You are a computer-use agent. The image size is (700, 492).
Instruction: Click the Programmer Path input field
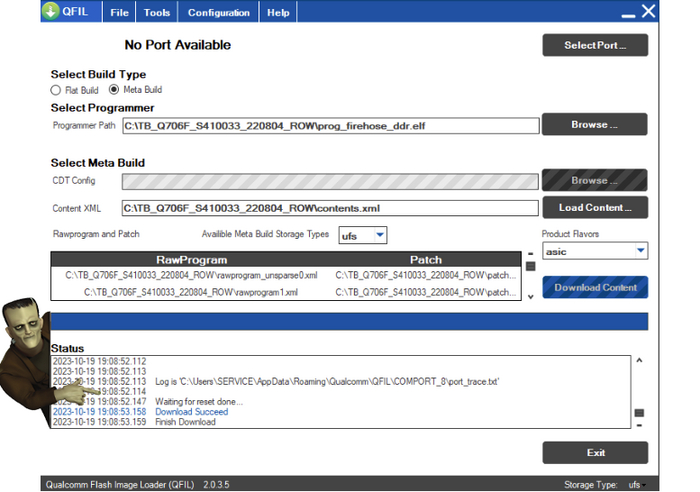point(330,126)
